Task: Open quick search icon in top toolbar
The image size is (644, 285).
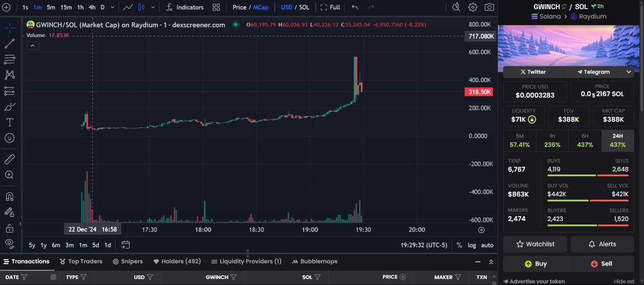Action: click(x=456, y=8)
